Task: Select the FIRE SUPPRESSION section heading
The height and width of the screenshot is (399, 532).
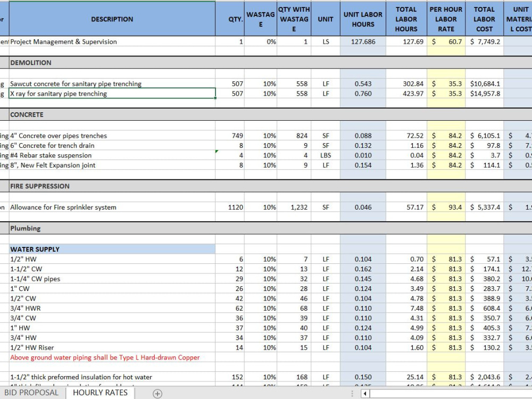Action: 112,186
